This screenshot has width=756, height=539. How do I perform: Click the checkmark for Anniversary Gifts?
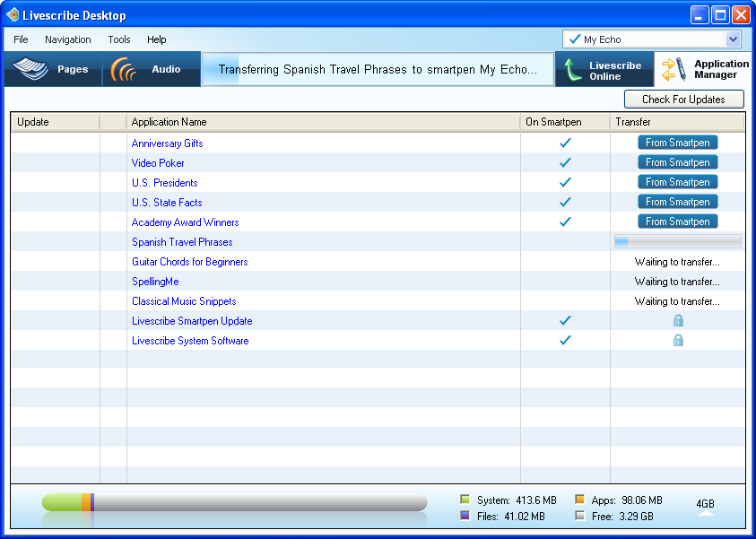point(565,143)
